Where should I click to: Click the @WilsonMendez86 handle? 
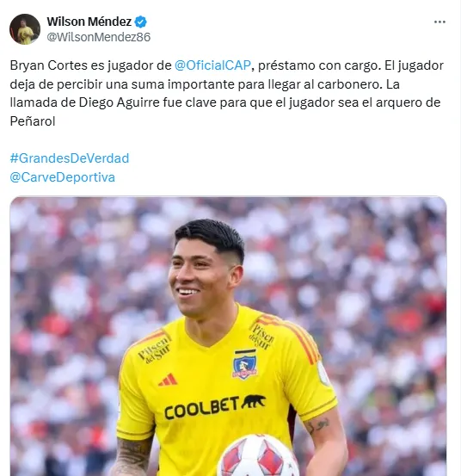click(99, 37)
